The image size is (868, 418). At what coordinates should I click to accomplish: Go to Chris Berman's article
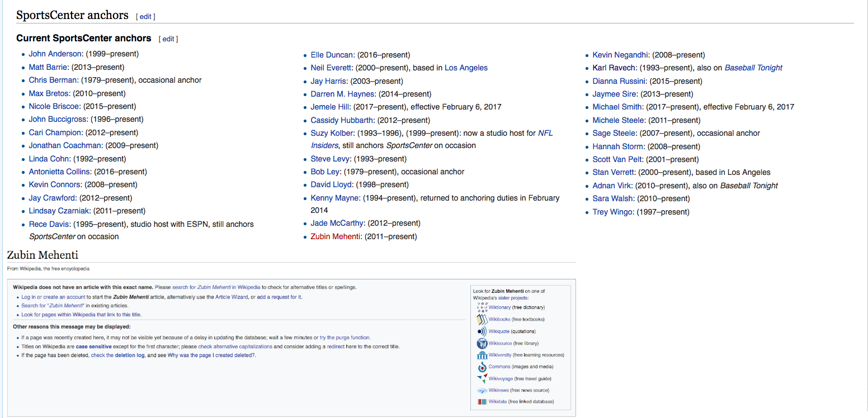(x=53, y=80)
